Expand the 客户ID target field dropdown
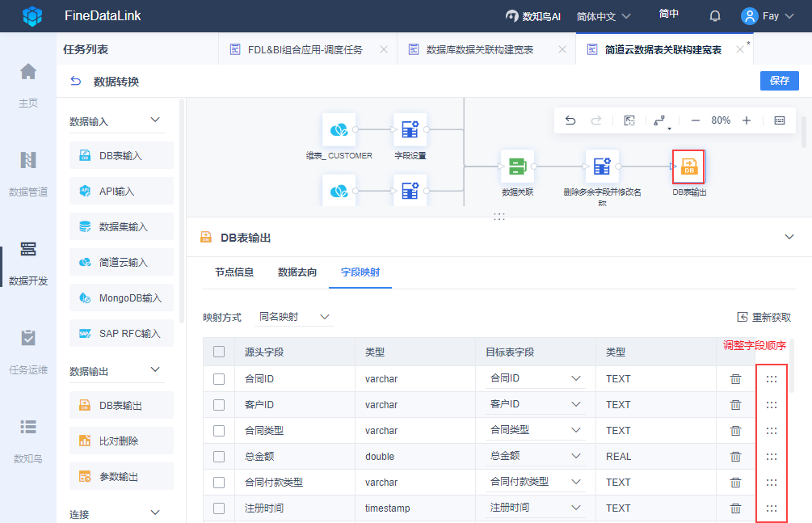Viewport: 812px width, 523px height. [576, 404]
